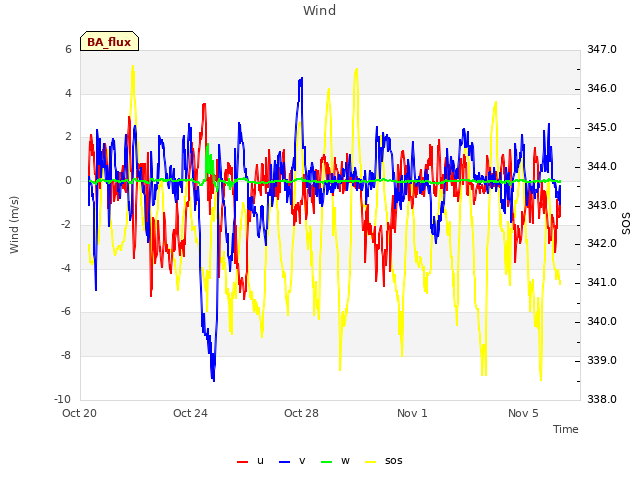The image size is (640, 480).
Task: Click the Oct 24 date tick
Action: (x=190, y=413)
